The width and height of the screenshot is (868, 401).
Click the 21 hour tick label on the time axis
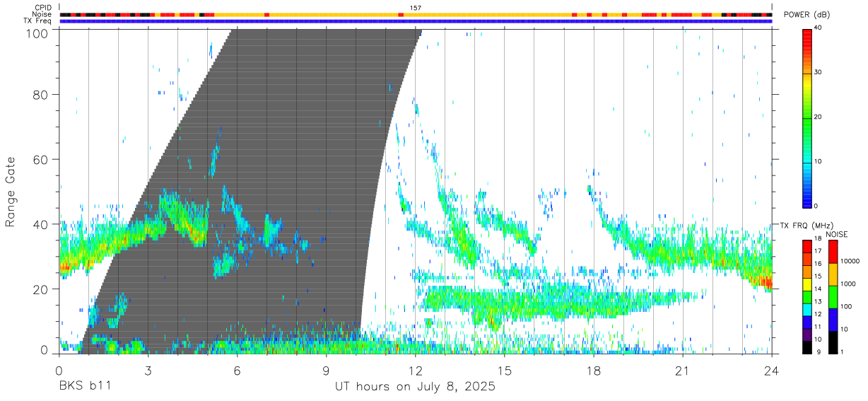click(x=683, y=370)
